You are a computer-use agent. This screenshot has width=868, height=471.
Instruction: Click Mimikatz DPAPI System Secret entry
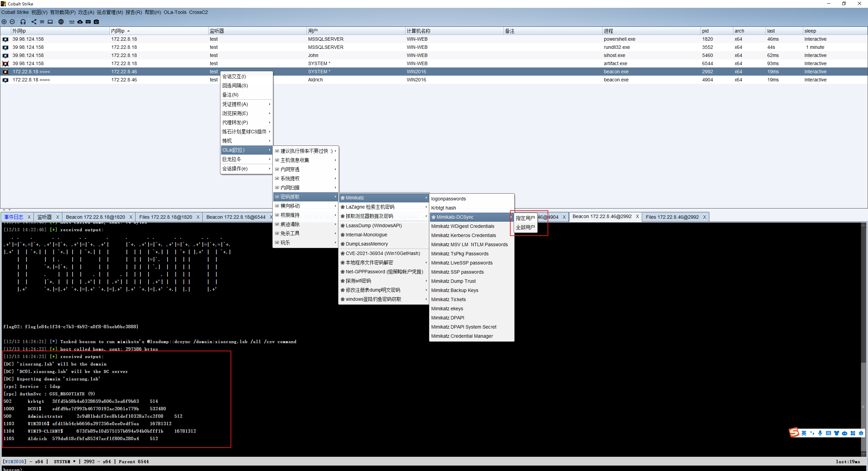(472, 327)
